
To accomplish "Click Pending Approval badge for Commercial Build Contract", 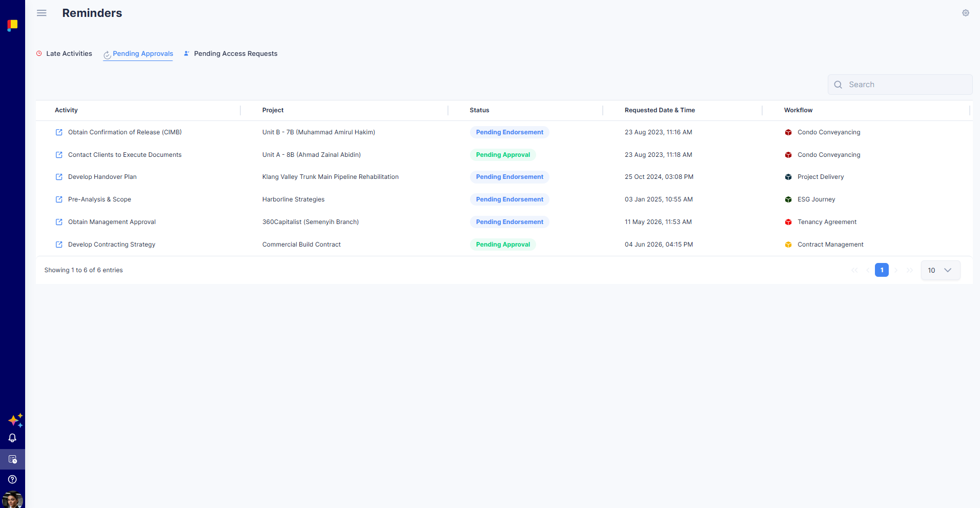I will (503, 245).
